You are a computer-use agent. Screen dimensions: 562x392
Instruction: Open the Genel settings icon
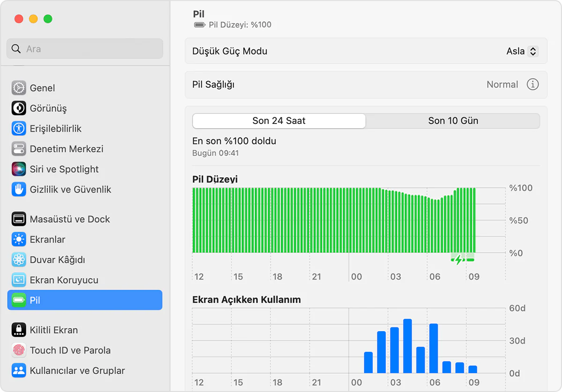coord(18,88)
